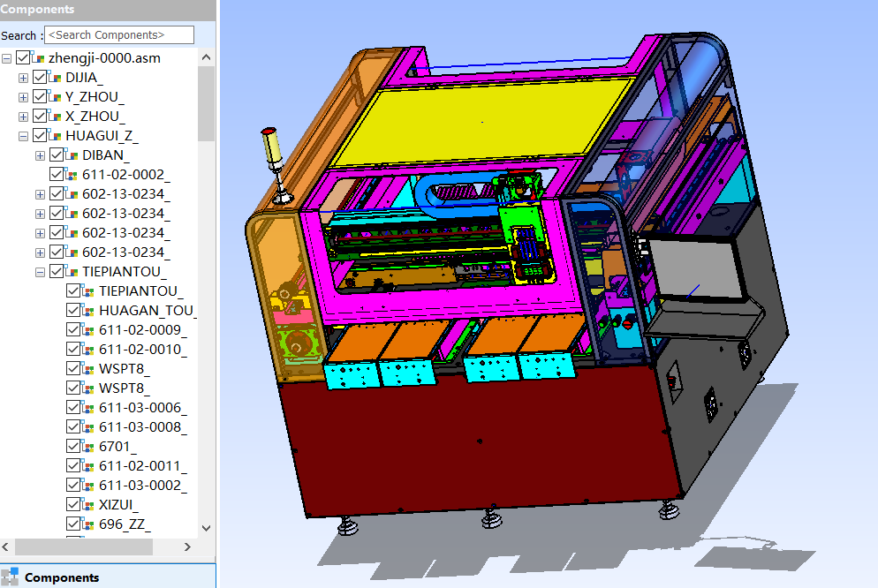Image resolution: width=878 pixels, height=588 pixels.
Task: Click the Search Components input field
Action: 118,35
